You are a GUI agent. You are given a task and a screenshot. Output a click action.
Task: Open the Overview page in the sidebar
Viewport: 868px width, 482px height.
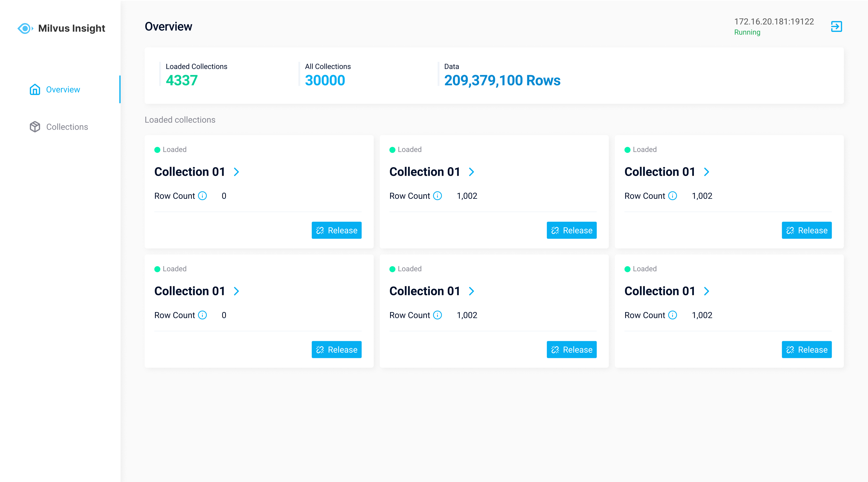[55, 90]
